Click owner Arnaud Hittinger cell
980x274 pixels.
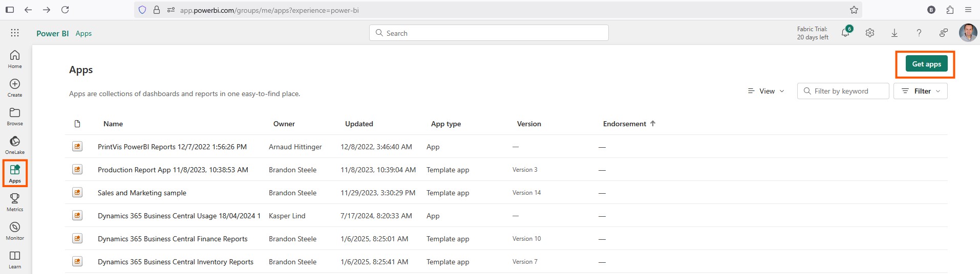click(295, 147)
